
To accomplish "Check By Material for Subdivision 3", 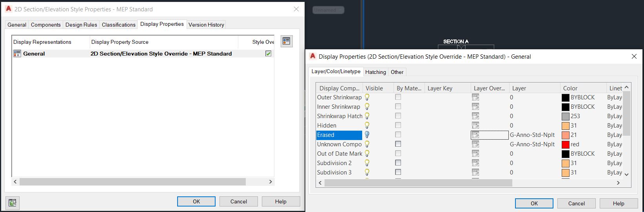I will 398,172.
